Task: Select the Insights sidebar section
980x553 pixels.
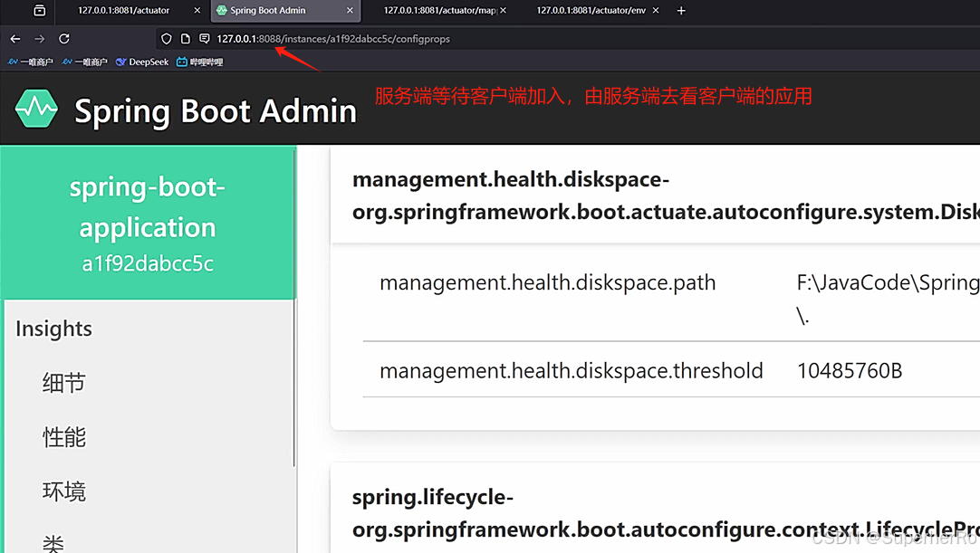Action: 53,329
